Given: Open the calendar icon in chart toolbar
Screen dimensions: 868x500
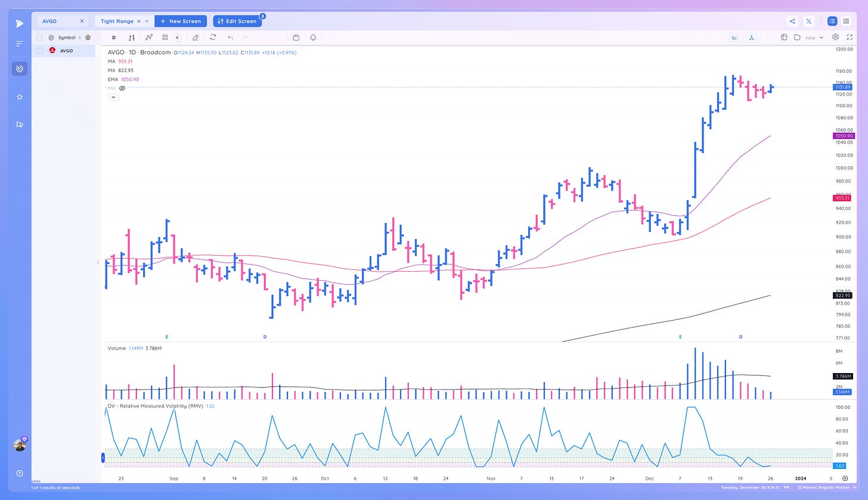Looking at the screenshot, I should (x=296, y=38).
